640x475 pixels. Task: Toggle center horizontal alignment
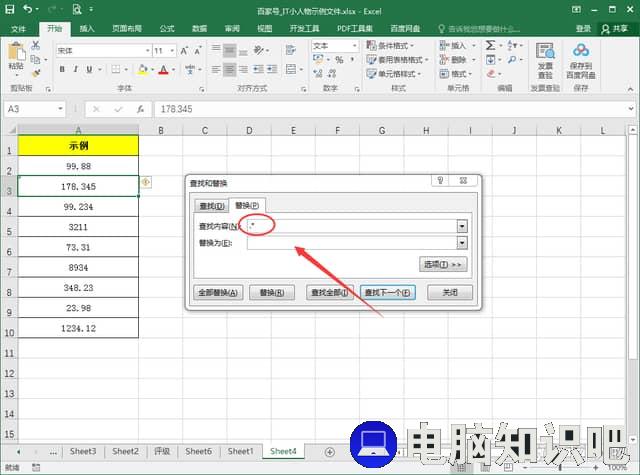point(229,69)
